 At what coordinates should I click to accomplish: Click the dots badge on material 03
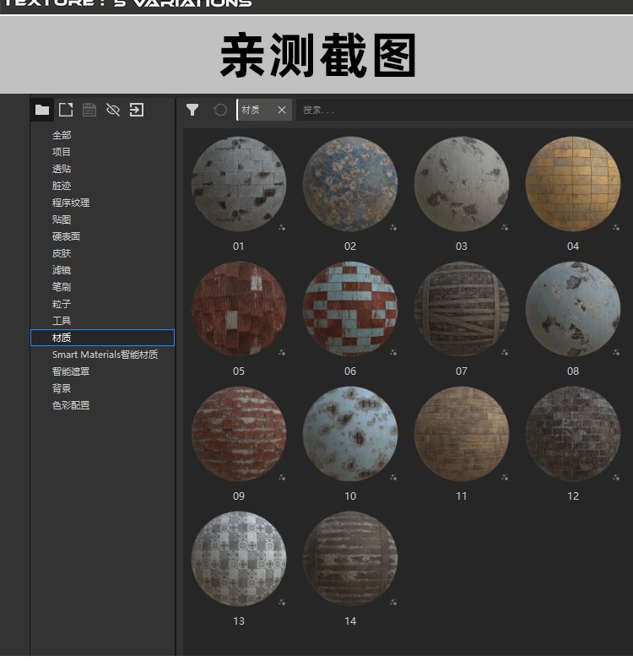pos(505,227)
